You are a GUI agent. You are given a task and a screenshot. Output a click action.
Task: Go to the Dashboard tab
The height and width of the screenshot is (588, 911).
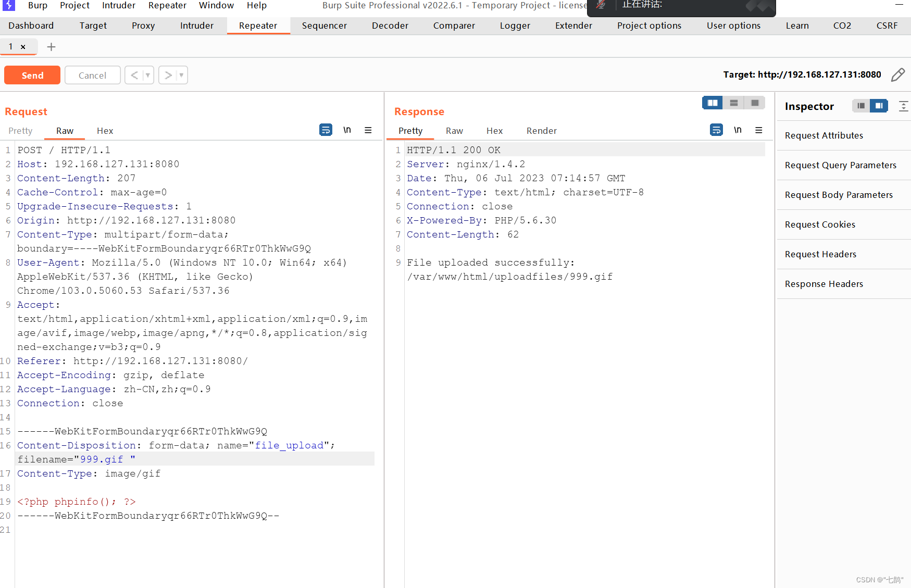(31, 26)
